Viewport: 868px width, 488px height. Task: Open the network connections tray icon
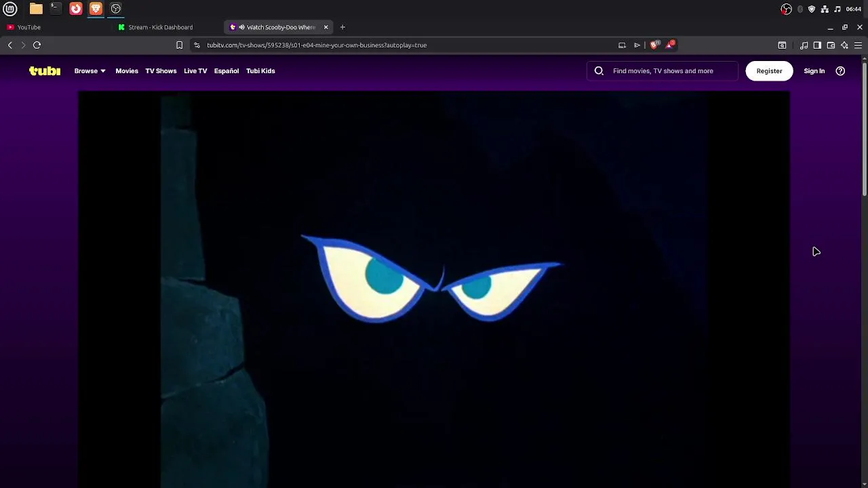click(x=825, y=9)
